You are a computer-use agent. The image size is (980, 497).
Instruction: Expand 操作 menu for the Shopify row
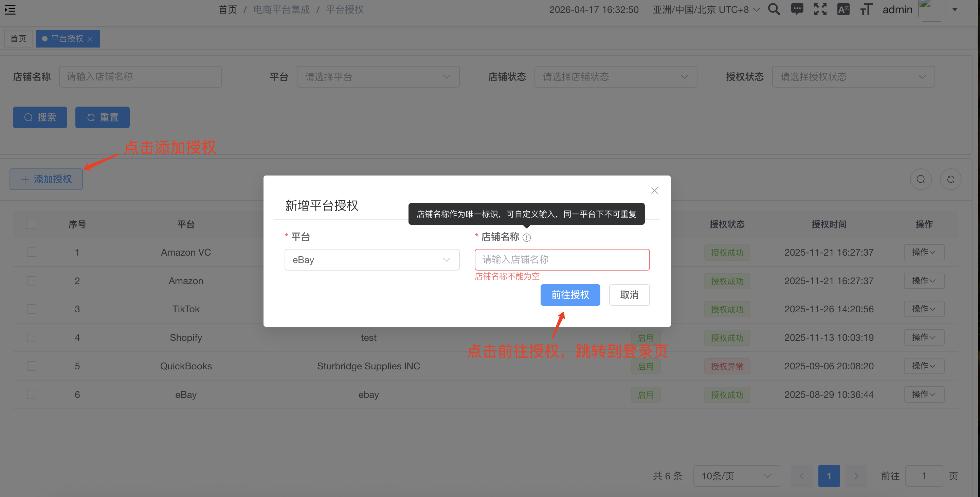point(924,338)
